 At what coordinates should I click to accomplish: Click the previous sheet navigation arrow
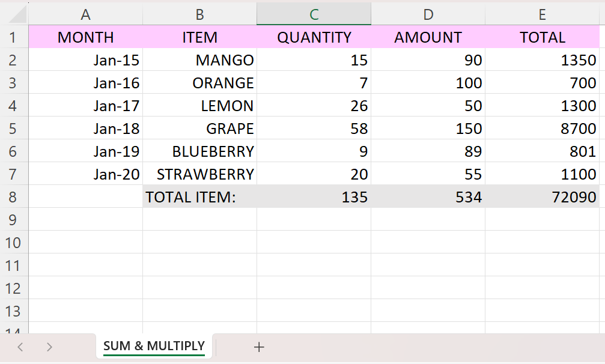click(x=20, y=347)
